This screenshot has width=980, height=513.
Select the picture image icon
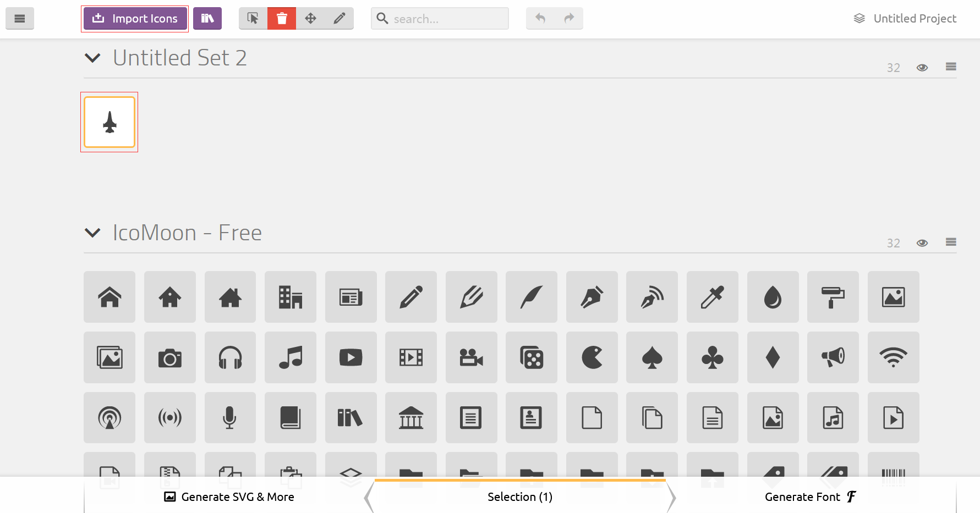point(894,297)
